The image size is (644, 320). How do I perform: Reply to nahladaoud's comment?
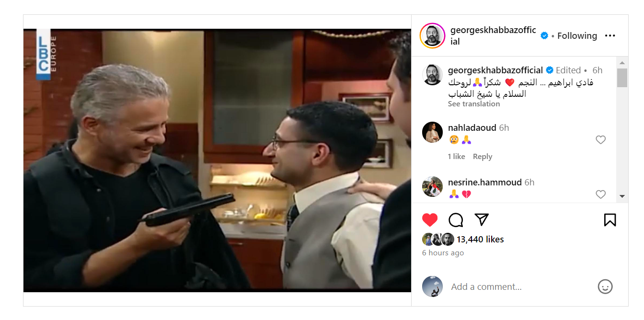483,157
